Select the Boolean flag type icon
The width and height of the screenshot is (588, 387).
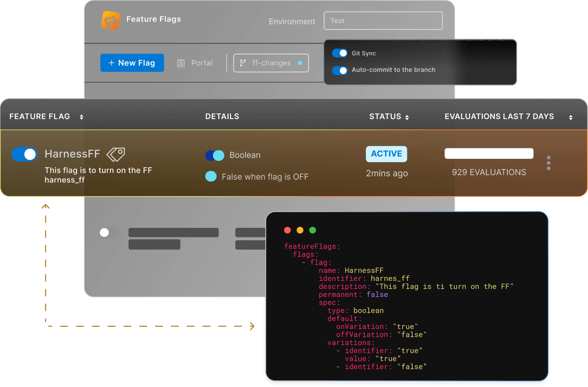point(215,155)
